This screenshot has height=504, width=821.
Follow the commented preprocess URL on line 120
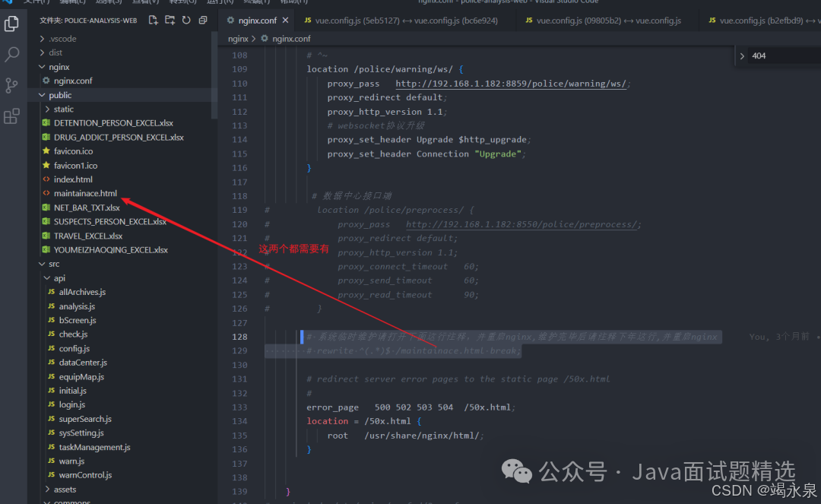click(521, 224)
